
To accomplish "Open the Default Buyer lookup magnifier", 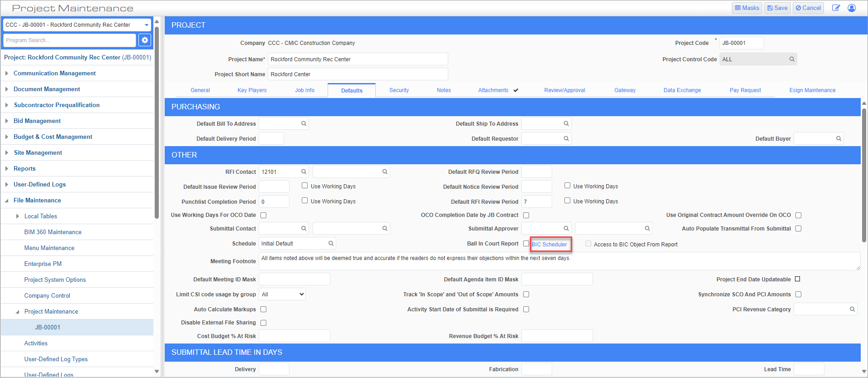I will pyautogui.click(x=839, y=139).
